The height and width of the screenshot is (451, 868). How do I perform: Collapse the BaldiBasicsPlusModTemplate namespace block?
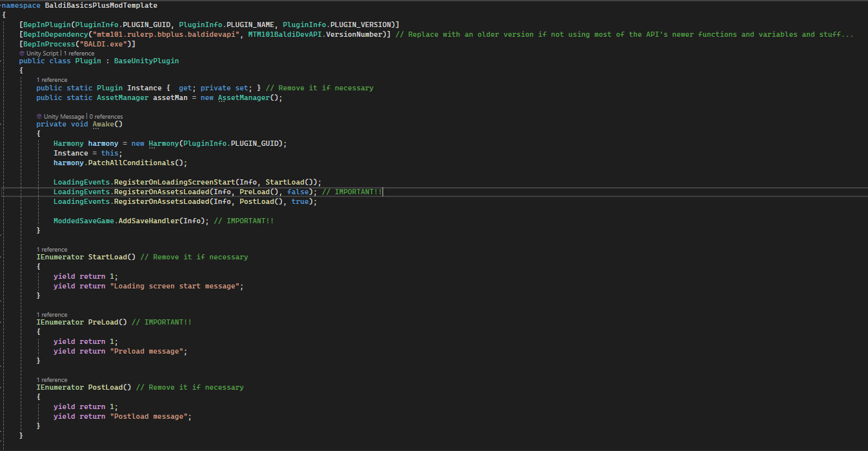click(3, 5)
